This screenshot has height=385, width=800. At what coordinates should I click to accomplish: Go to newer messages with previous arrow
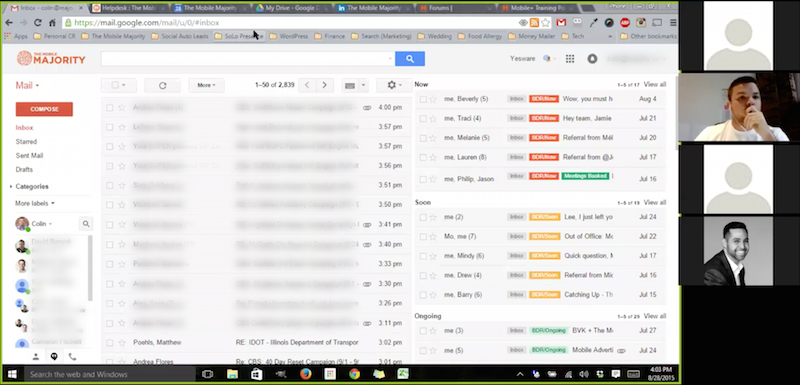(307, 85)
